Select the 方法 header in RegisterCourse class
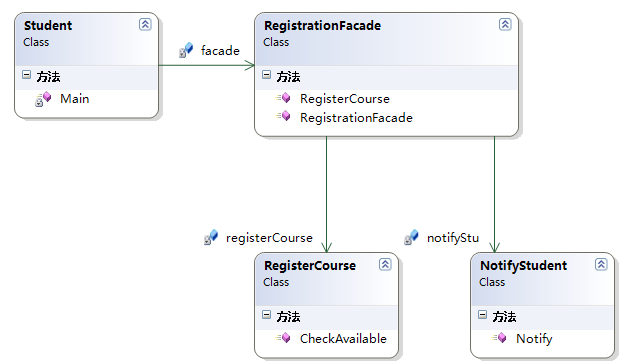Screen dimensions: 626x363 point(288,316)
